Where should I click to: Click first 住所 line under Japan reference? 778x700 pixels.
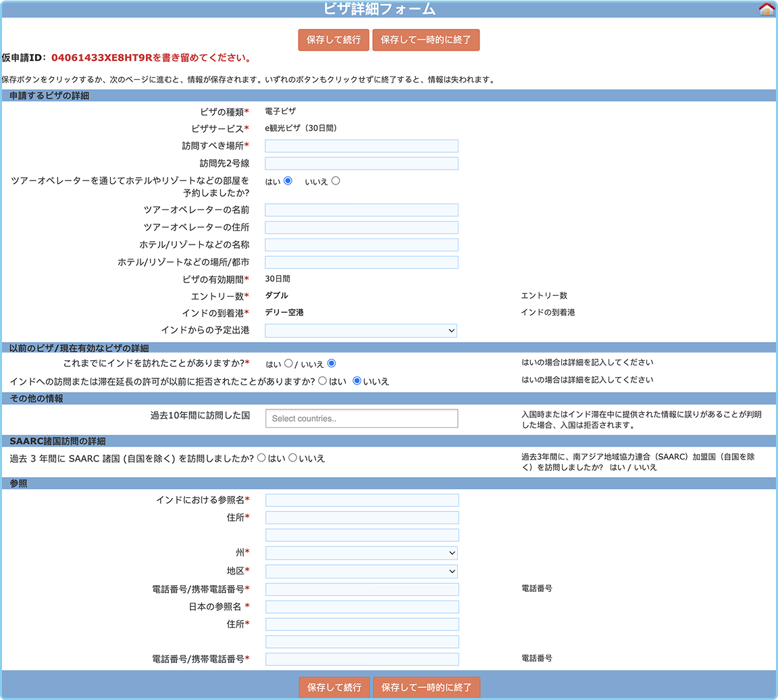click(x=362, y=624)
